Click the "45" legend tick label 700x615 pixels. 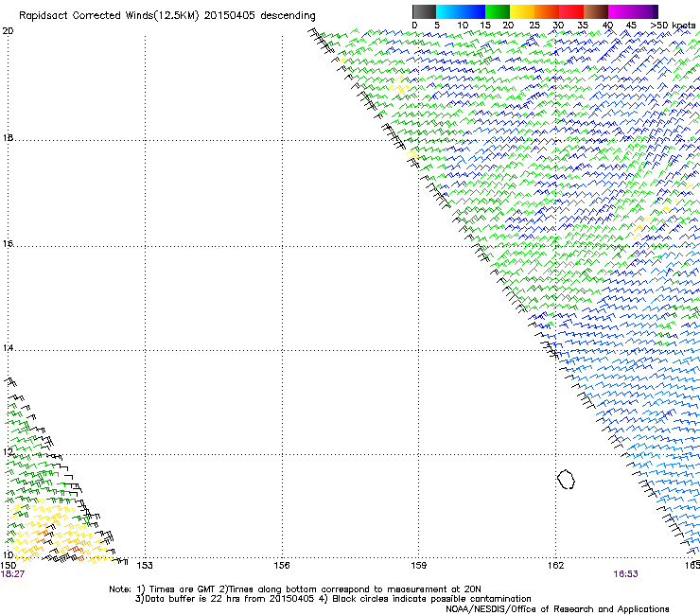(631, 26)
